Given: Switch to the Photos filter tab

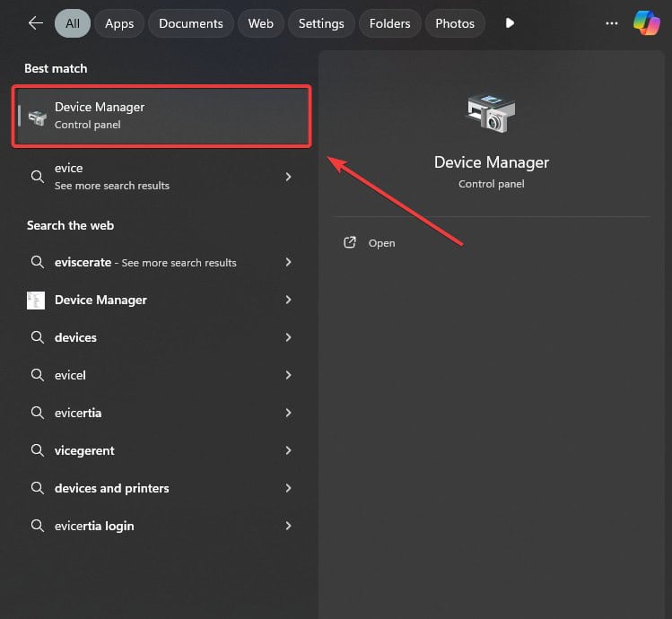Looking at the screenshot, I should (455, 23).
